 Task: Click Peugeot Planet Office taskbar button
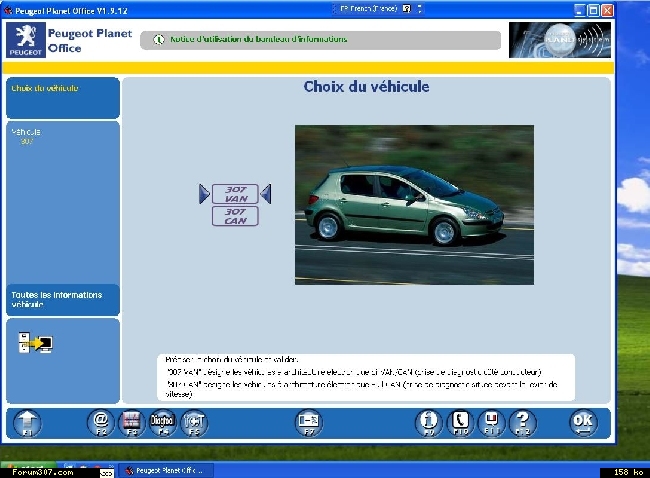point(167,471)
